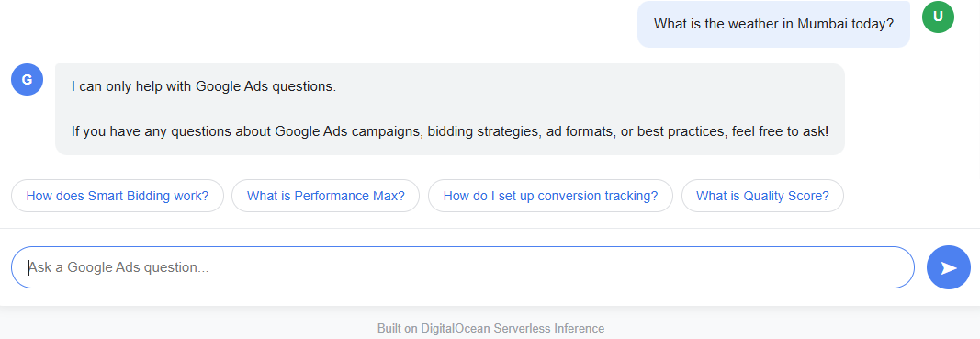This screenshot has height=339, width=980.
Task: Focus the 'Ask a Google Ads question...' input
Action: (x=463, y=267)
